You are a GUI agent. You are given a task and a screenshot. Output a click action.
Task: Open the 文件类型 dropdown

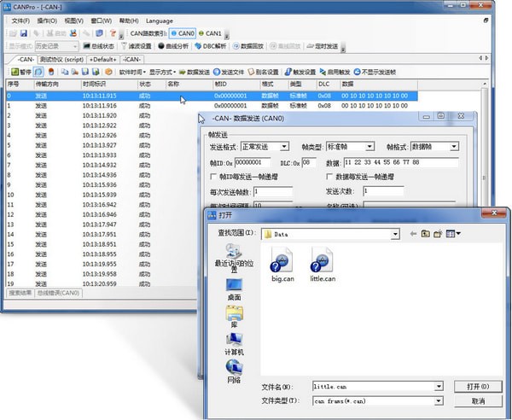click(439, 401)
